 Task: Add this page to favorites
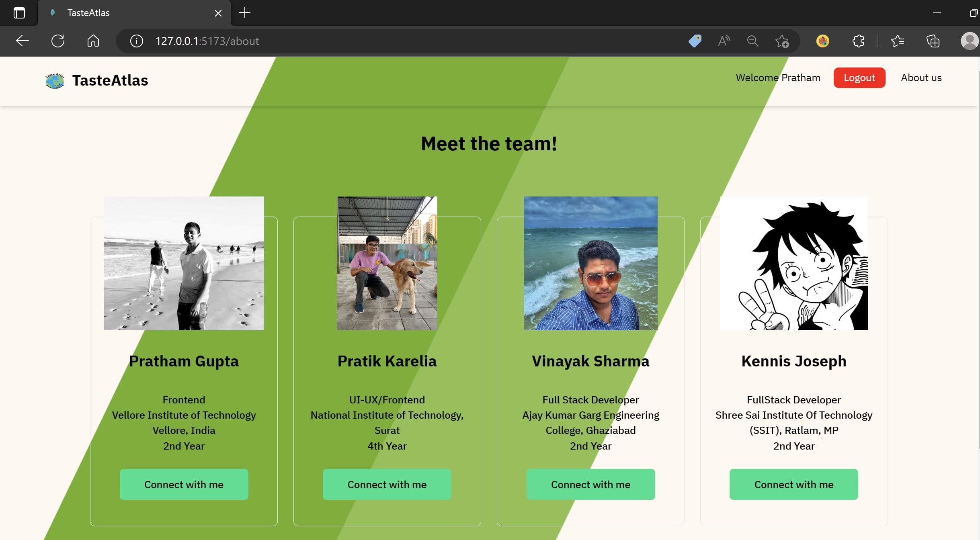point(782,41)
